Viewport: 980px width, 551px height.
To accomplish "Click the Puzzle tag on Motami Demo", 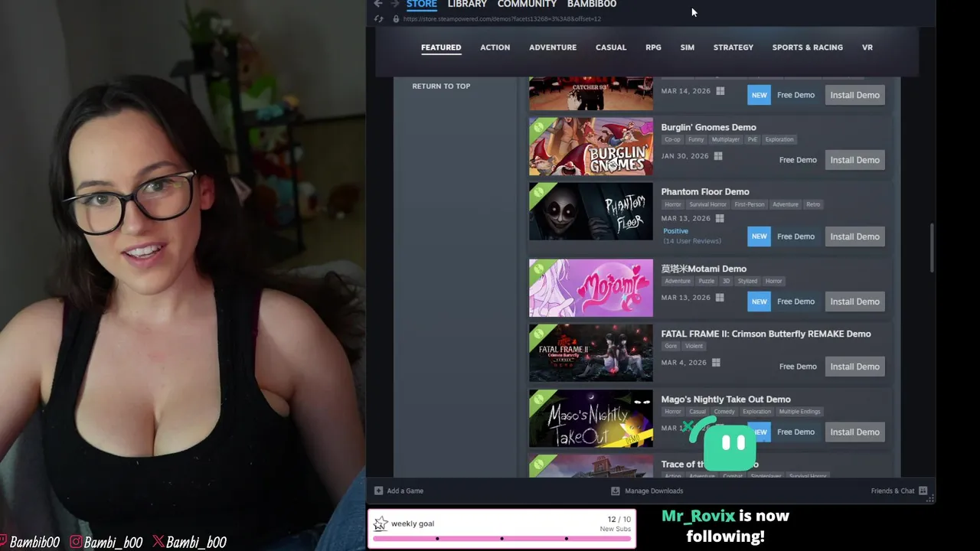I will [706, 281].
